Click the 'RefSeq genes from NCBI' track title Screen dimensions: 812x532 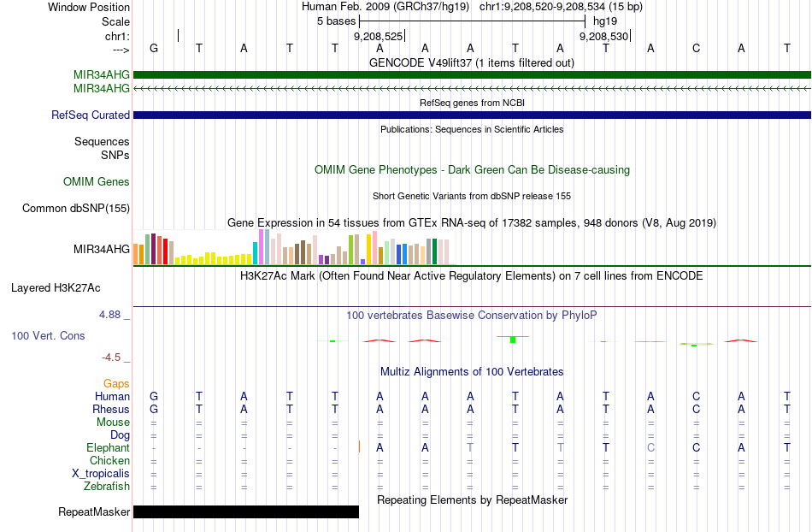coord(472,103)
